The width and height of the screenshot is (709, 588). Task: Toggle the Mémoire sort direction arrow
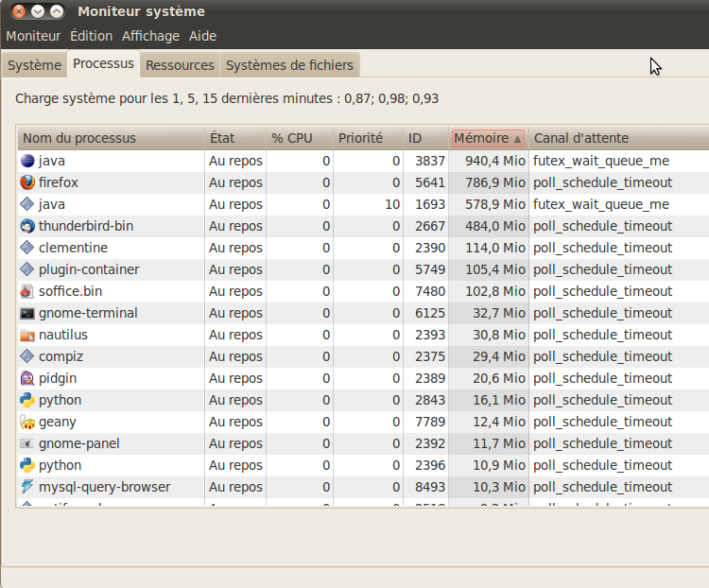(517, 139)
